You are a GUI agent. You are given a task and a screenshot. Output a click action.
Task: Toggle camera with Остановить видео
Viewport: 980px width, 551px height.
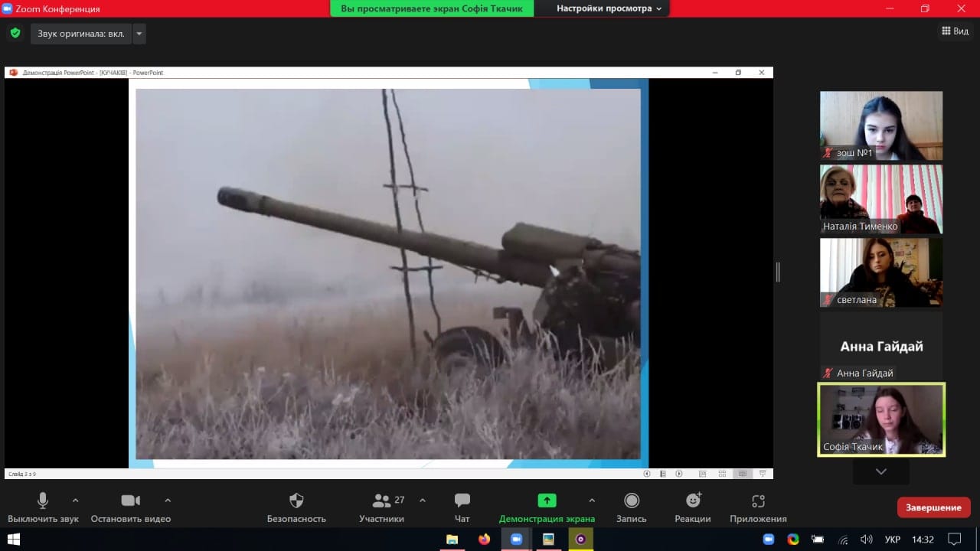(x=130, y=501)
